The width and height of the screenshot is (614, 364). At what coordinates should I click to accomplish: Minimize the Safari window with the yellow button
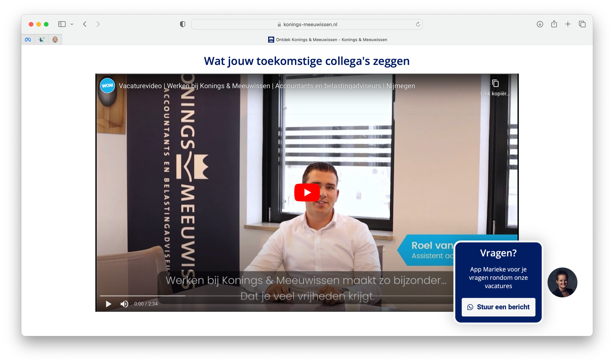39,24
